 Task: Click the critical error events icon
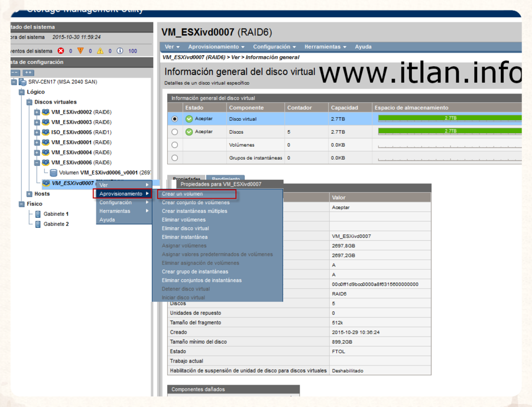pyautogui.click(x=61, y=51)
